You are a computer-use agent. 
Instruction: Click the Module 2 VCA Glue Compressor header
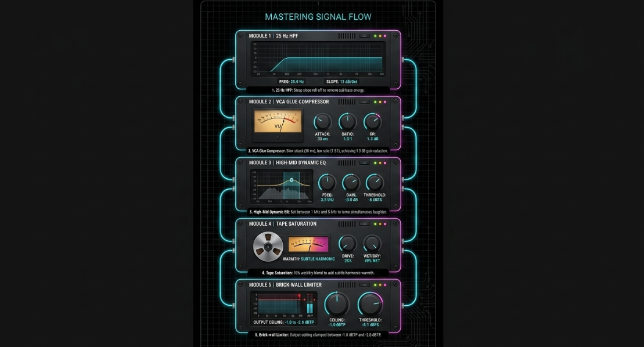[289, 102]
